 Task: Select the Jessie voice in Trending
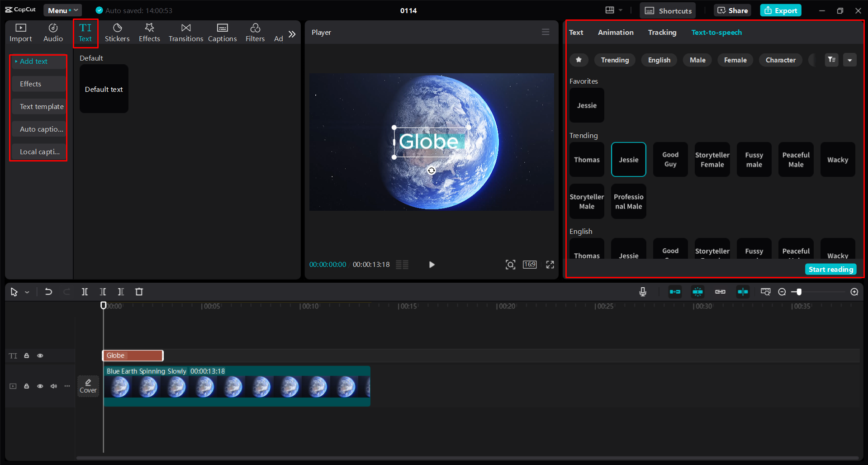pyautogui.click(x=628, y=159)
